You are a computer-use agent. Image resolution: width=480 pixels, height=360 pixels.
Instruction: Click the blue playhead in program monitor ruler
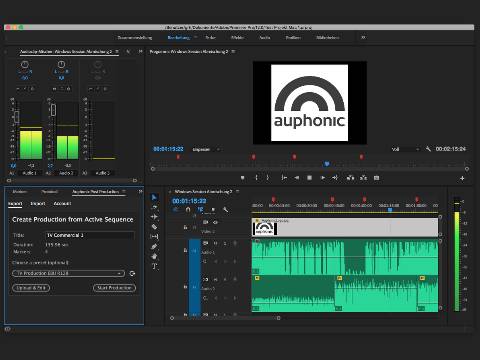(x=327, y=164)
